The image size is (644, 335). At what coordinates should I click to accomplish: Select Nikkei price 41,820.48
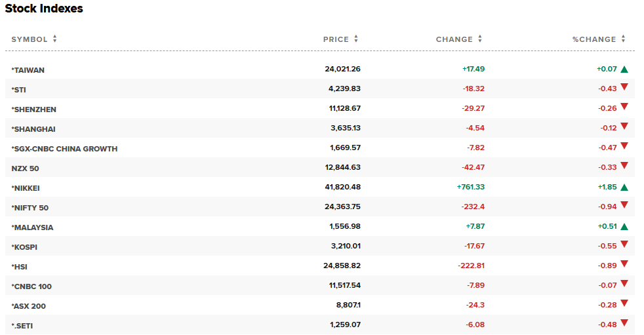342,187
